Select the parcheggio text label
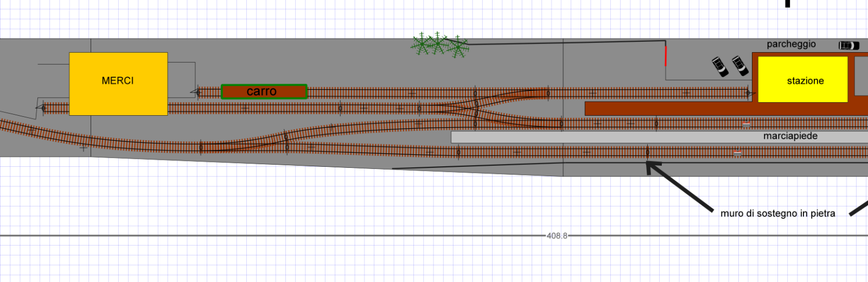This screenshot has height=282, width=868. (791, 44)
